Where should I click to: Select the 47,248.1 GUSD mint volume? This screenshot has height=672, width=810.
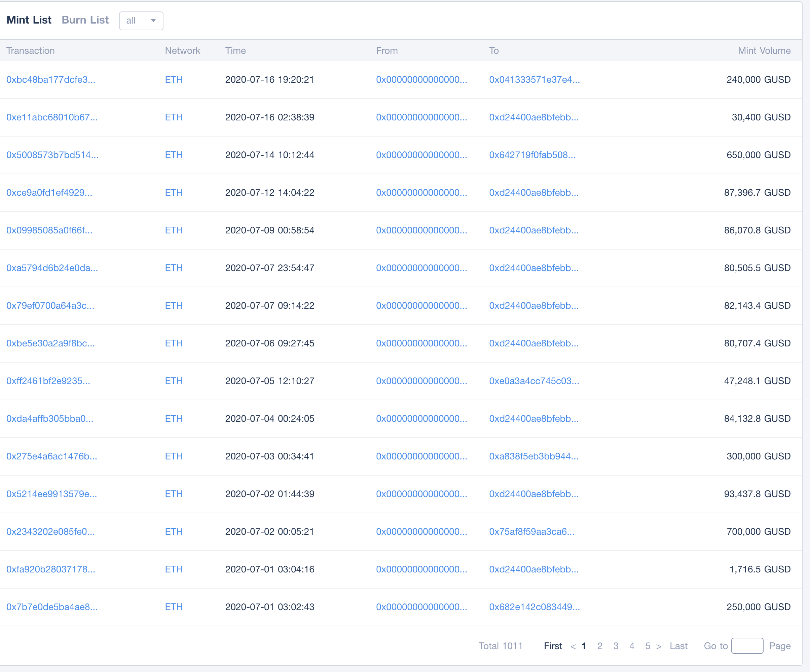[x=758, y=381]
